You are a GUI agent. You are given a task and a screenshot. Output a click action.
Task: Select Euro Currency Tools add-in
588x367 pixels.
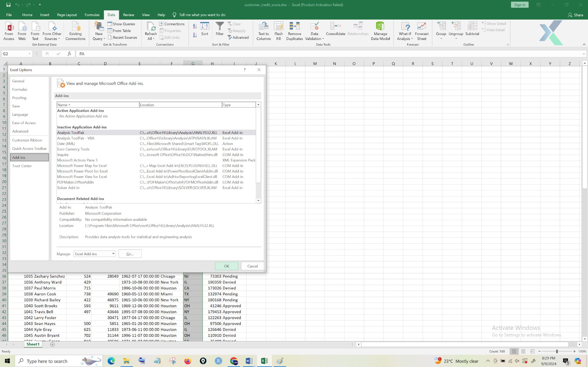tap(156, 149)
